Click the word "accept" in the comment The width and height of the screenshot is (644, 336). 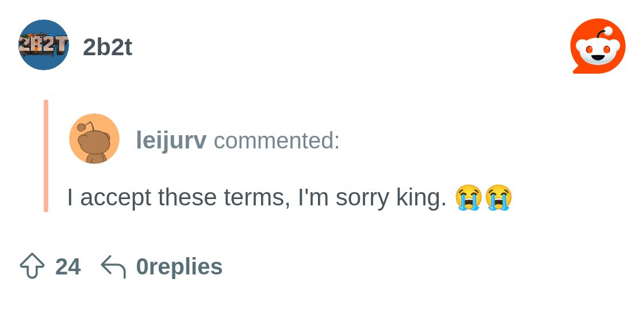coord(116,197)
